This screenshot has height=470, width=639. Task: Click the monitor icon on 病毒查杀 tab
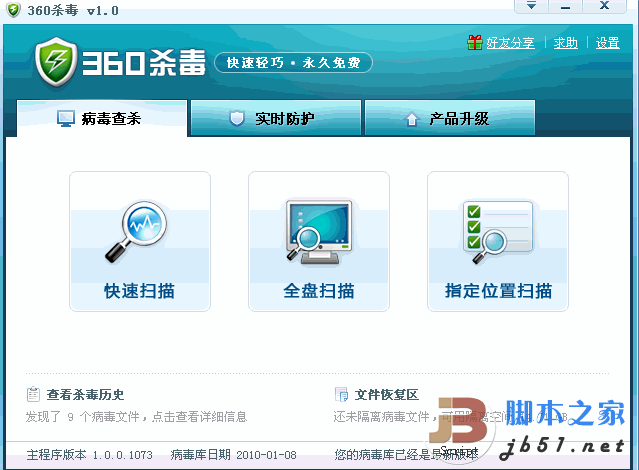(x=66, y=119)
